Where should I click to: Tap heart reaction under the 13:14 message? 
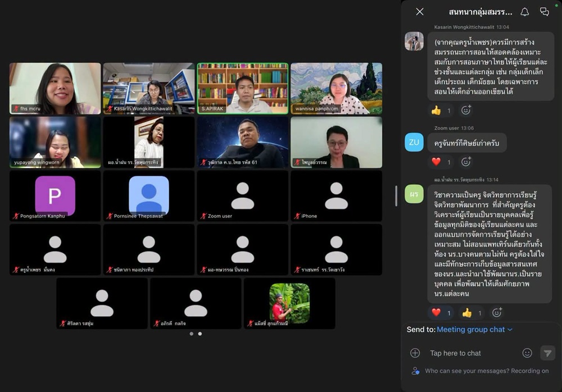click(x=441, y=313)
